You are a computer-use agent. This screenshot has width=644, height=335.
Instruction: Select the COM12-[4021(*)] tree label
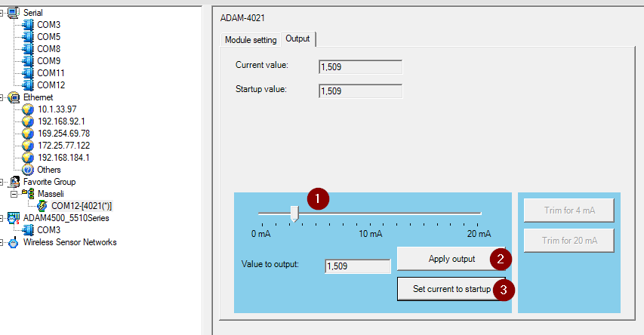pyautogui.click(x=82, y=206)
